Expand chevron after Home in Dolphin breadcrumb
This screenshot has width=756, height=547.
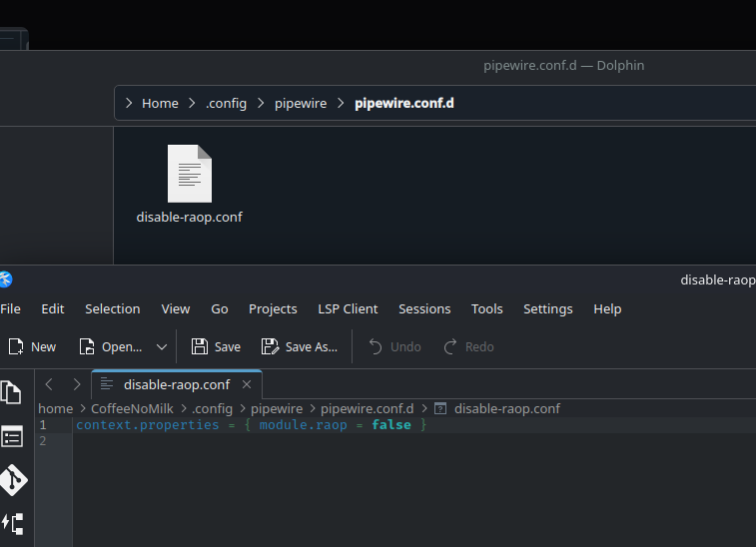pos(192,103)
